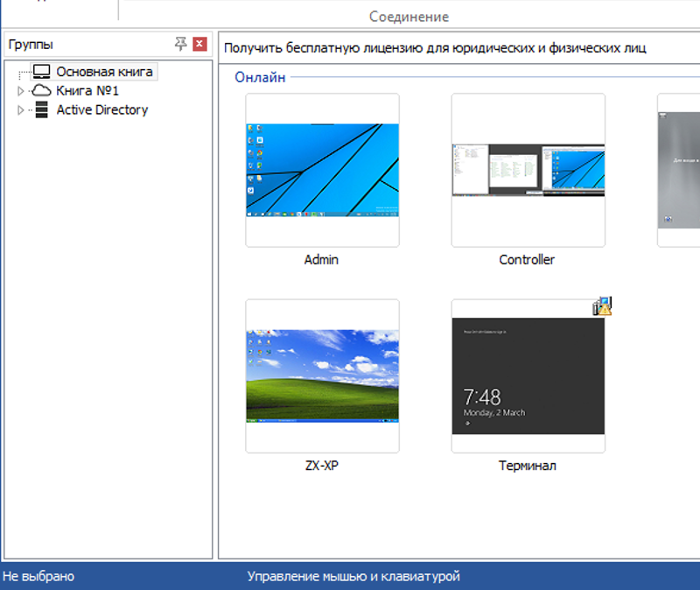Click the Группы panel title
This screenshot has width=700, height=590.
pos(31,45)
